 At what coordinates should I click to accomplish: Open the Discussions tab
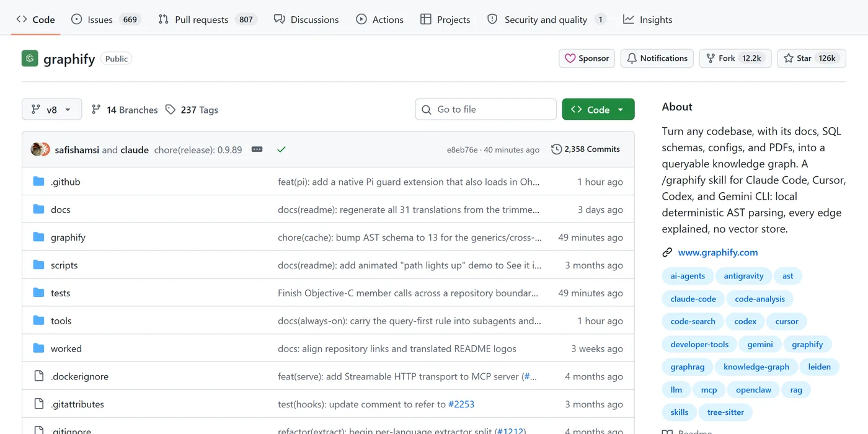306,19
